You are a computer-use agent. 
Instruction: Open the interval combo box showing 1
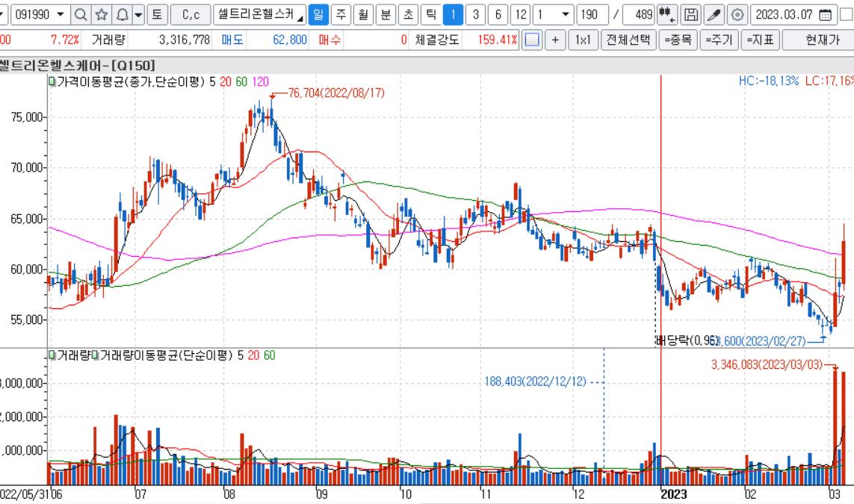pyautogui.click(x=553, y=15)
